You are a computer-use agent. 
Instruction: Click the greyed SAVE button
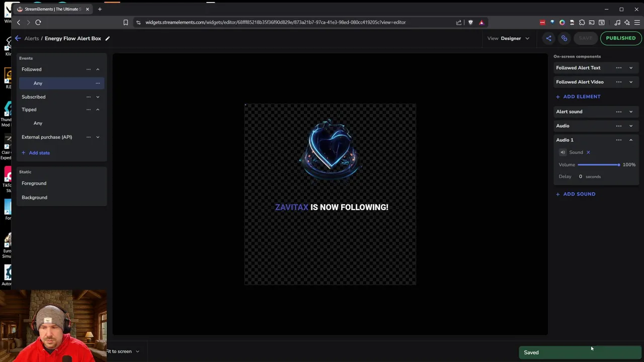click(586, 38)
